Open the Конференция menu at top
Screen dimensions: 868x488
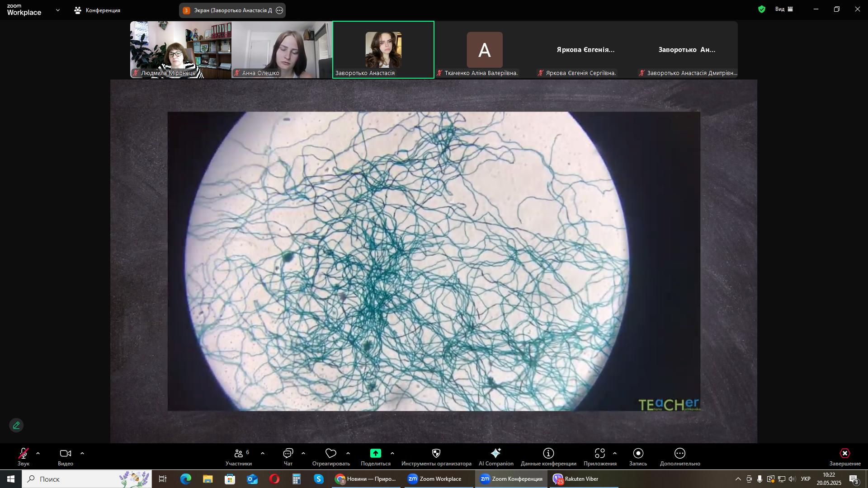coord(97,10)
